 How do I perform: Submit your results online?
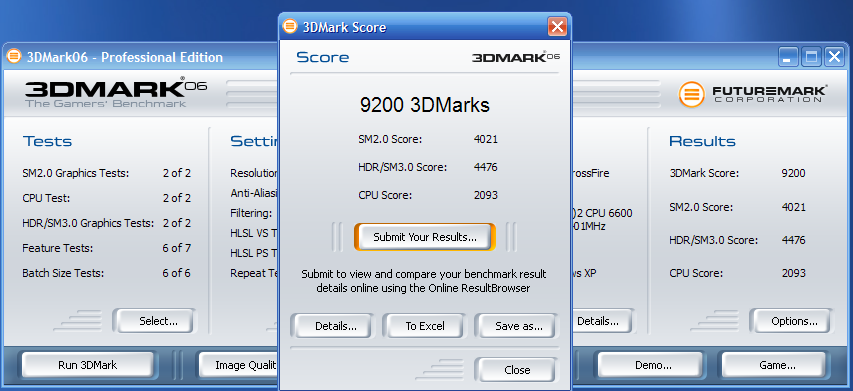click(x=425, y=237)
